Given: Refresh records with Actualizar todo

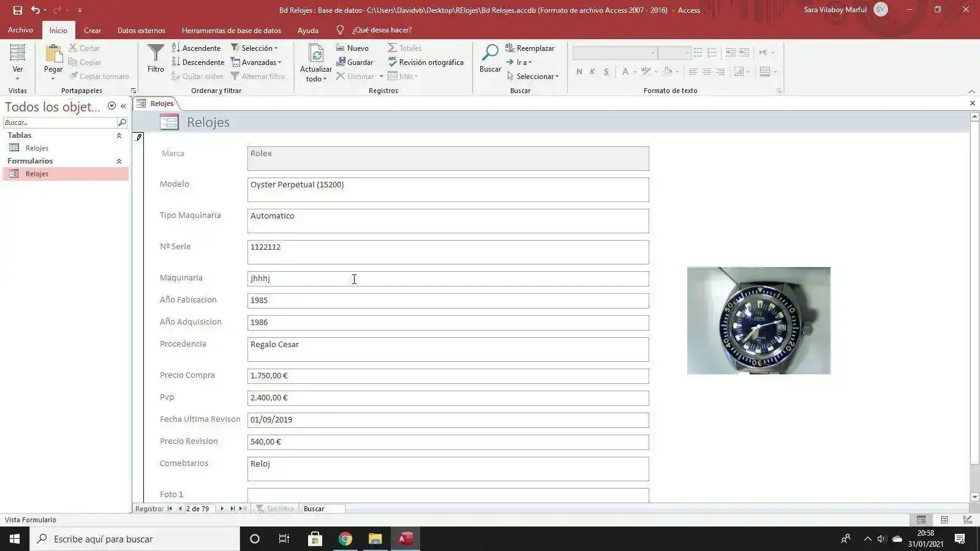Looking at the screenshot, I should [315, 61].
